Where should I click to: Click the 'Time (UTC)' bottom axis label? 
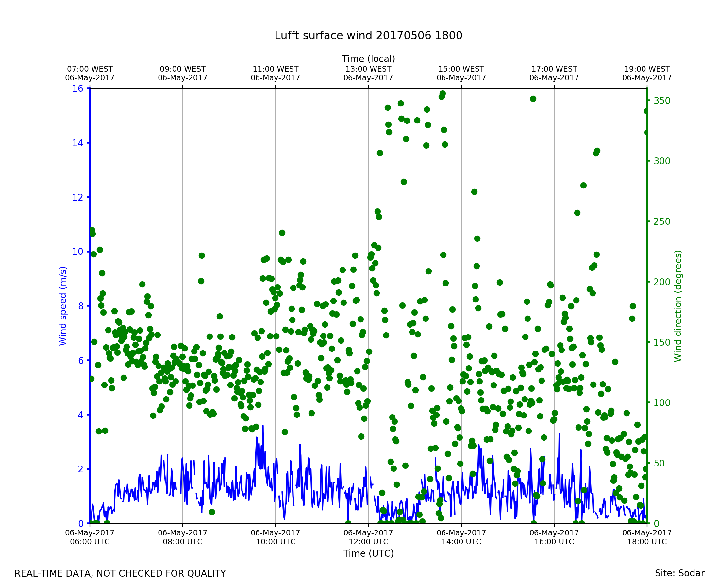pyautogui.click(x=368, y=554)
